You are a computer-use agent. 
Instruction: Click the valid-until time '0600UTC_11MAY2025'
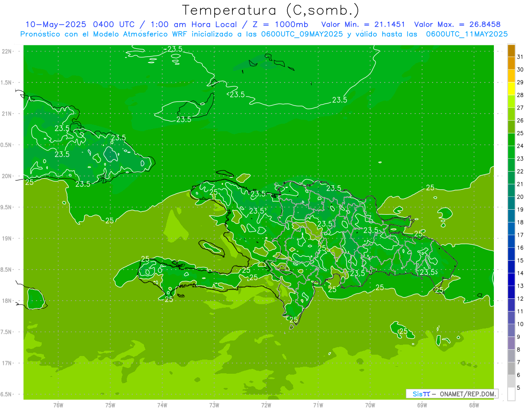[x=467, y=34]
